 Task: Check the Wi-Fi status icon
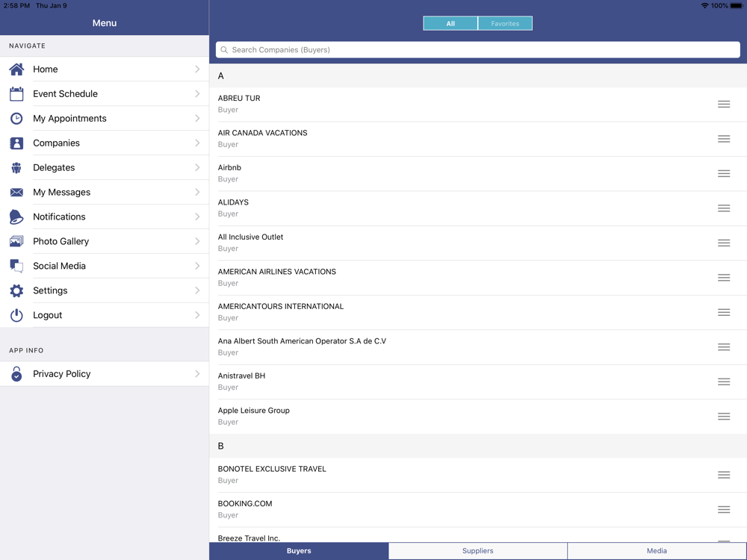[704, 6]
